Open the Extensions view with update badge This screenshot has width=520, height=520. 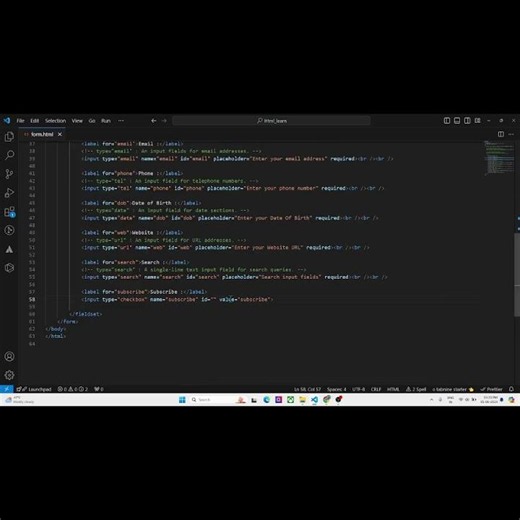pyautogui.click(x=9, y=212)
